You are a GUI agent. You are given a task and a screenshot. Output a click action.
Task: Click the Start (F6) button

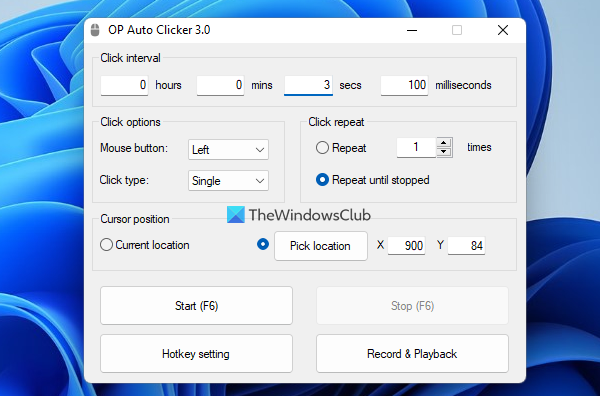[x=196, y=306]
